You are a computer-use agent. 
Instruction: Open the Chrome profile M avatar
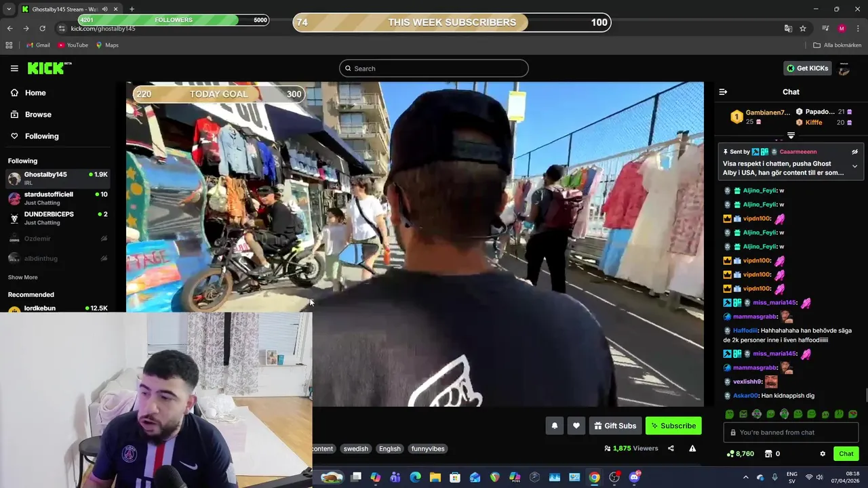click(842, 28)
